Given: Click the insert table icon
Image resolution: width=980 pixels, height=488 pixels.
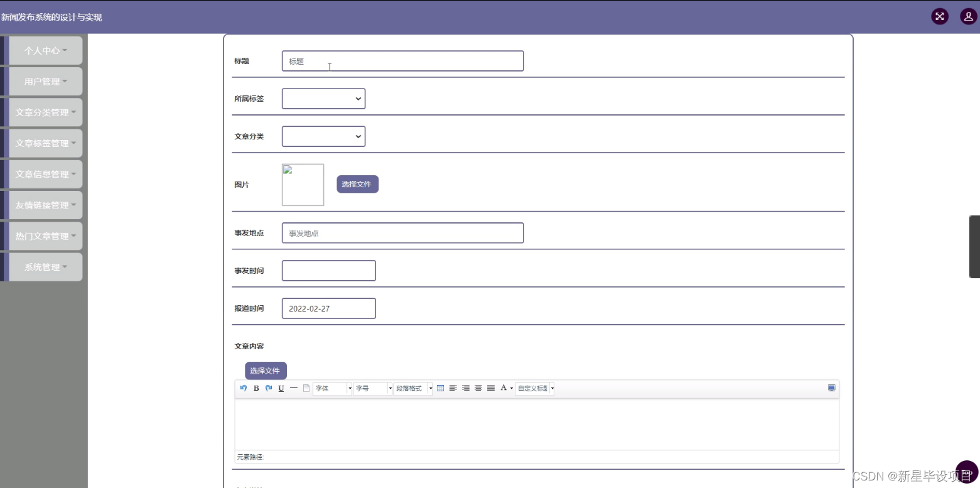Looking at the screenshot, I should tap(440, 388).
